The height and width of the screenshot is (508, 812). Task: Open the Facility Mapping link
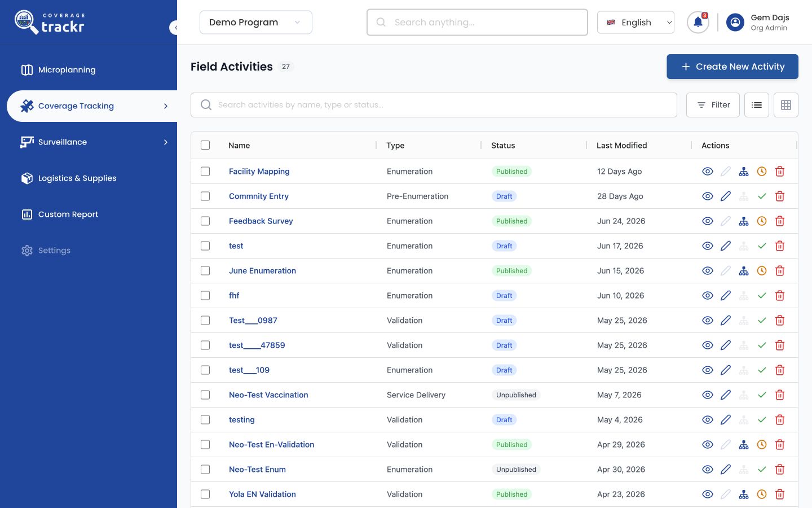coord(259,172)
